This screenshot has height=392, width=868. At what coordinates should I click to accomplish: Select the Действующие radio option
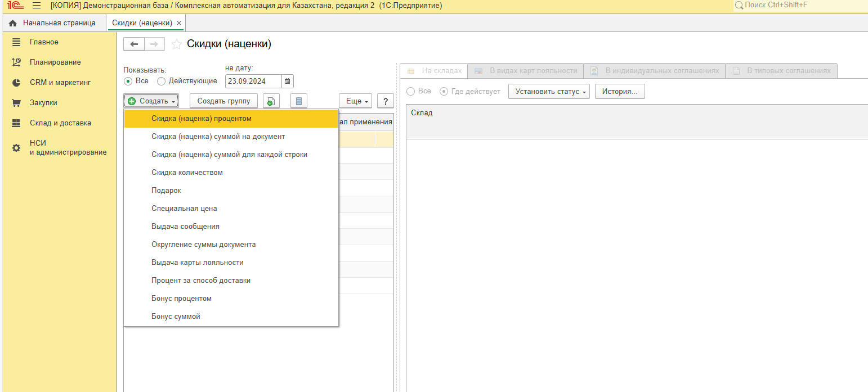[162, 81]
